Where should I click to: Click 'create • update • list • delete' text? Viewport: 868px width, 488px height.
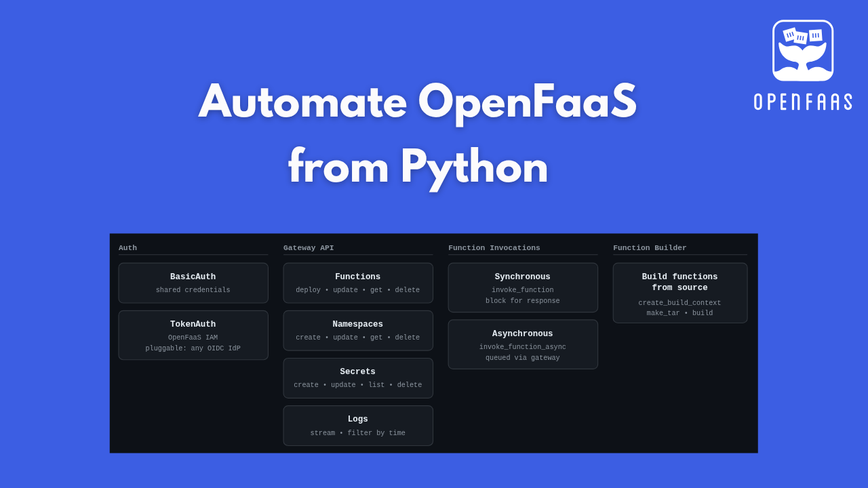click(x=358, y=385)
